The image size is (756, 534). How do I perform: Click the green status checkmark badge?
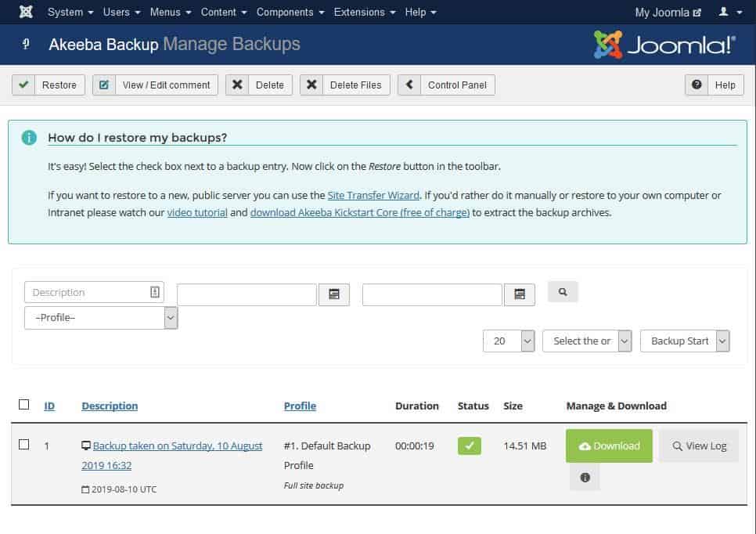click(469, 446)
